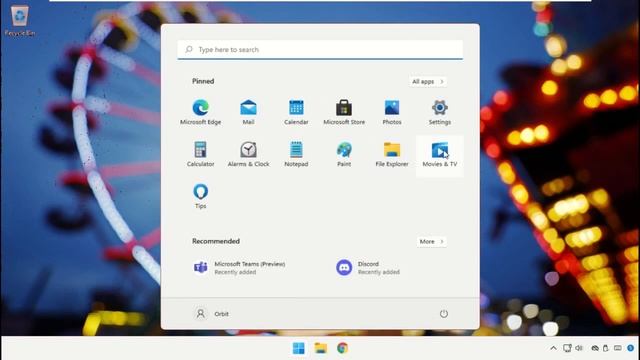Open the power options button
The height and width of the screenshot is (360, 640).
point(444,313)
